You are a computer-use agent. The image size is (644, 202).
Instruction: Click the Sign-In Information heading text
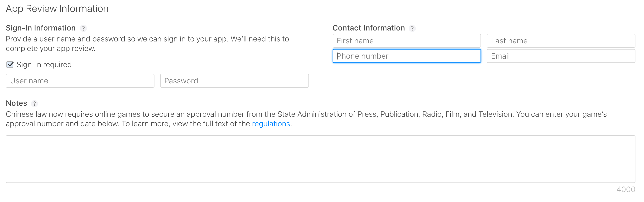point(40,28)
